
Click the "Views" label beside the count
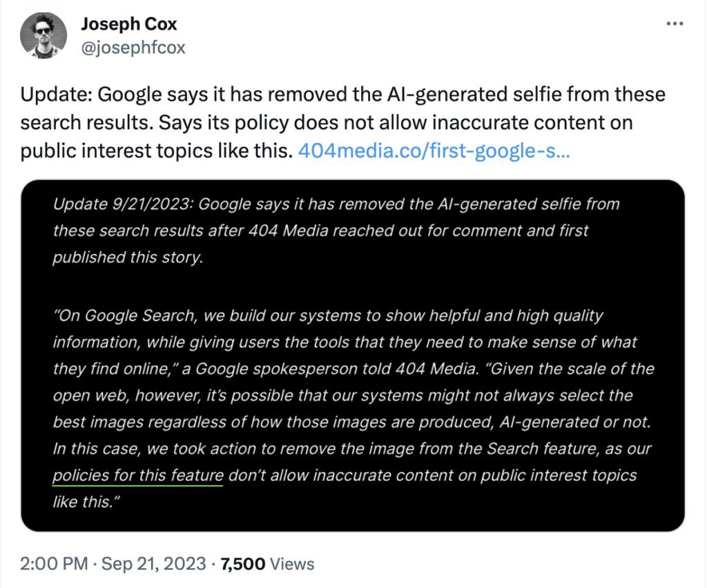point(292,564)
